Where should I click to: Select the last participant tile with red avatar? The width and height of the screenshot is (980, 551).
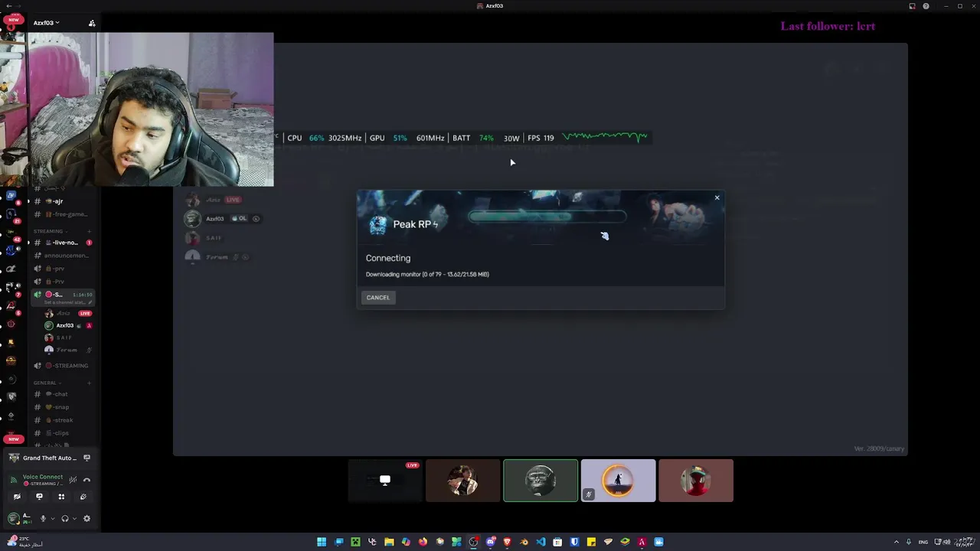coord(696,481)
